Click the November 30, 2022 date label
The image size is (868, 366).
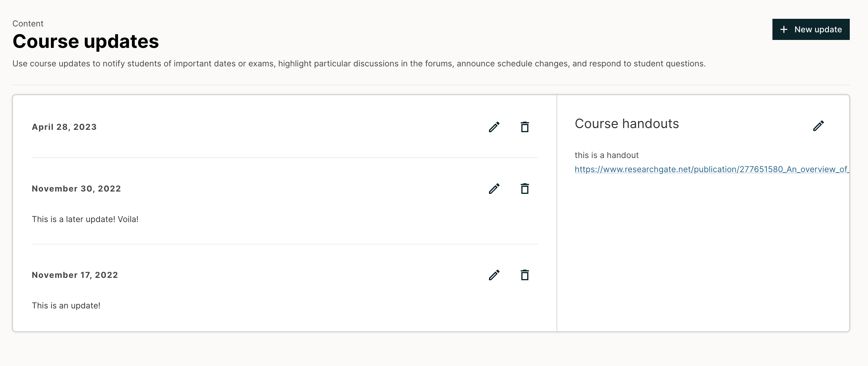76,189
